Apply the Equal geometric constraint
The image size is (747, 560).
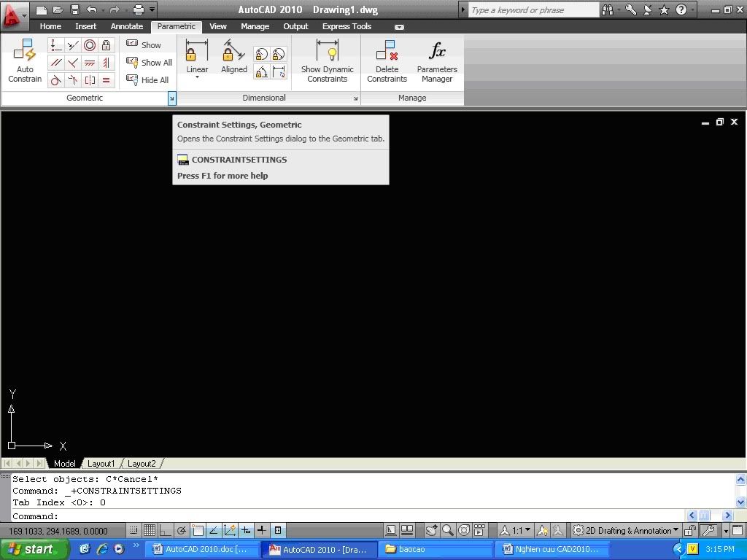(107, 80)
